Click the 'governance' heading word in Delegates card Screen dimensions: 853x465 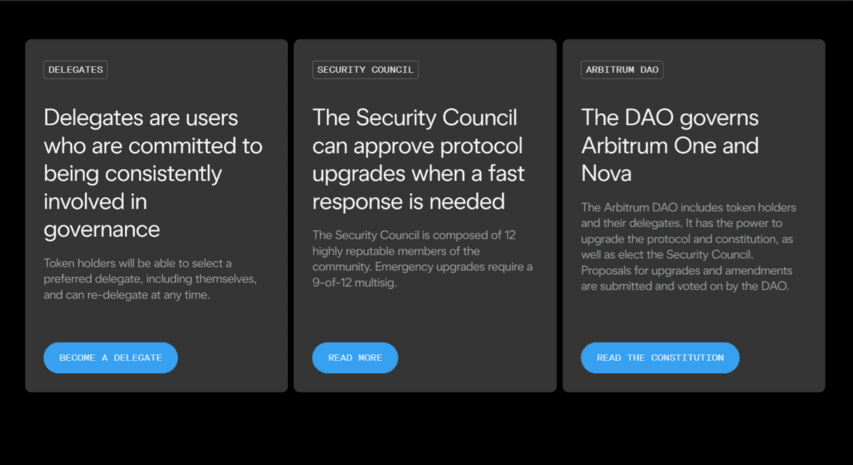tap(102, 230)
